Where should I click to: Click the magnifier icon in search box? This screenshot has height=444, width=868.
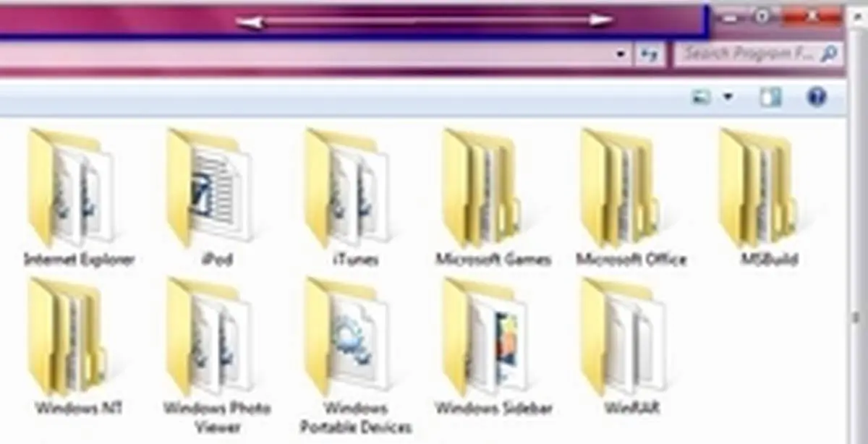830,54
